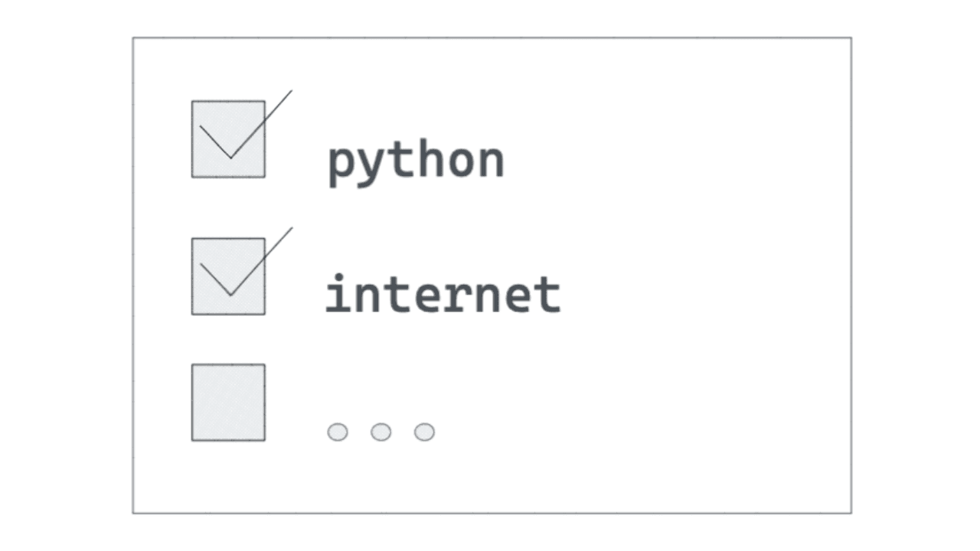Click the letter "p" in python
This screenshot has height=551, width=980.
(x=341, y=167)
